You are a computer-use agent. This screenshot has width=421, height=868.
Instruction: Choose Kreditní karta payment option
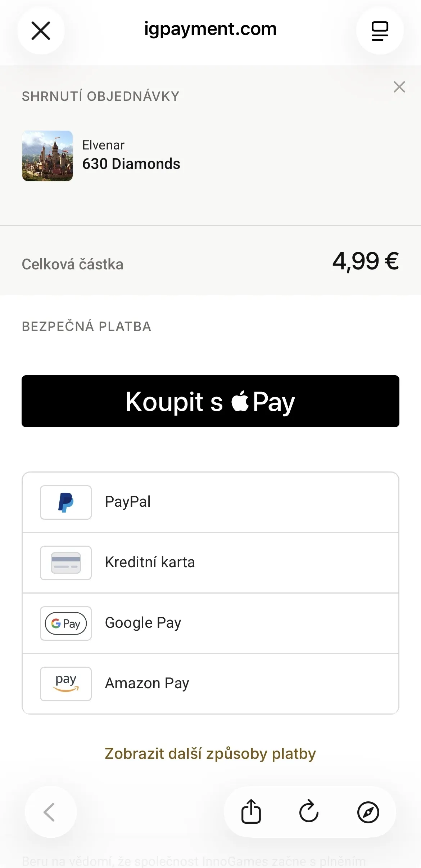[210, 563]
